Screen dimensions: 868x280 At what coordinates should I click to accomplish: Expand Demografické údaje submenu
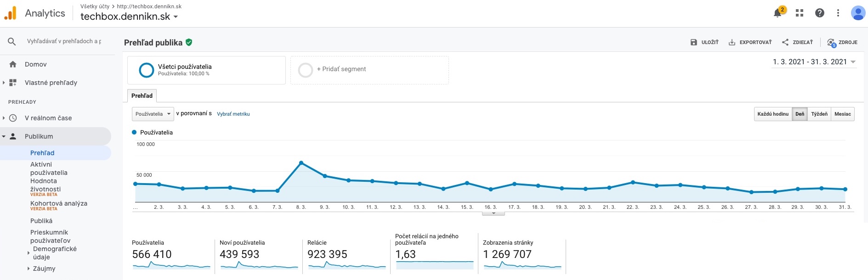[x=28, y=253]
